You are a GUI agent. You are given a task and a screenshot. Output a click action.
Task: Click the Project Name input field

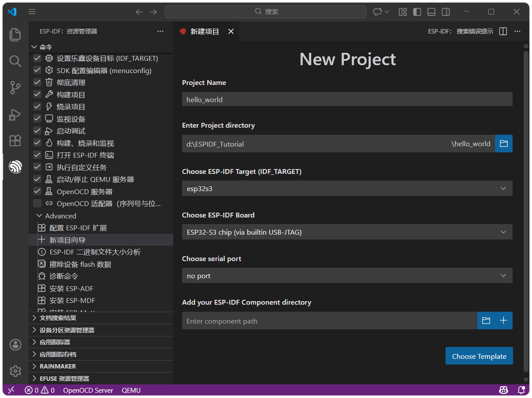pyautogui.click(x=347, y=99)
